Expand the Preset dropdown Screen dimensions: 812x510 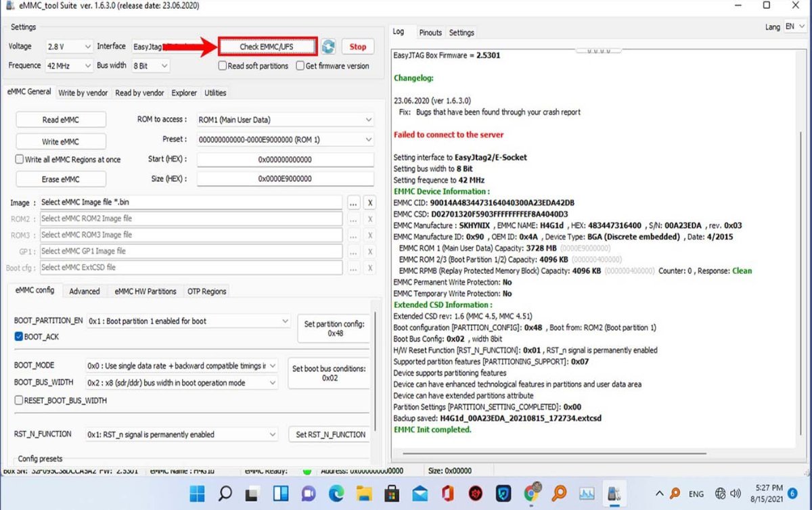click(x=285, y=139)
